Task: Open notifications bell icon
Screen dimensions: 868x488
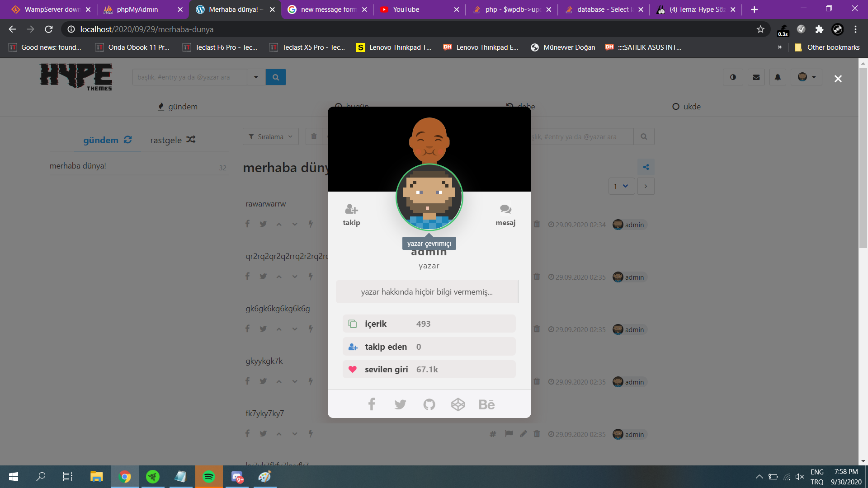Action: click(778, 77)
